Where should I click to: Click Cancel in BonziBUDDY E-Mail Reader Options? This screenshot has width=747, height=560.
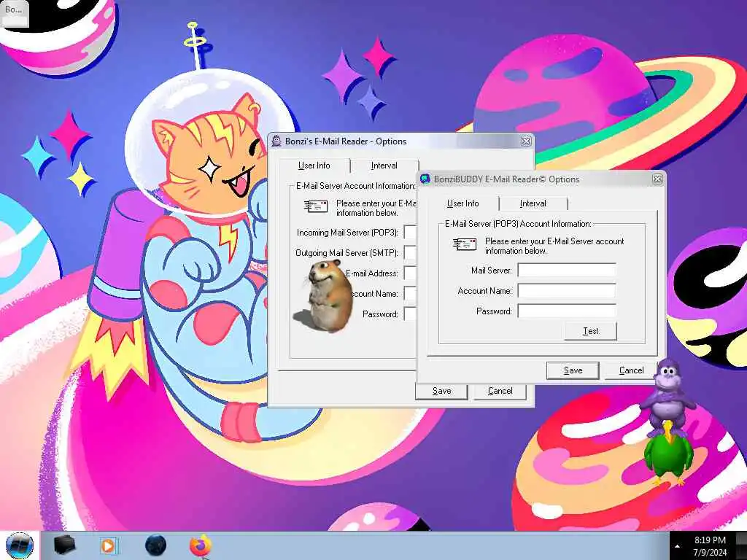[631, 370]
